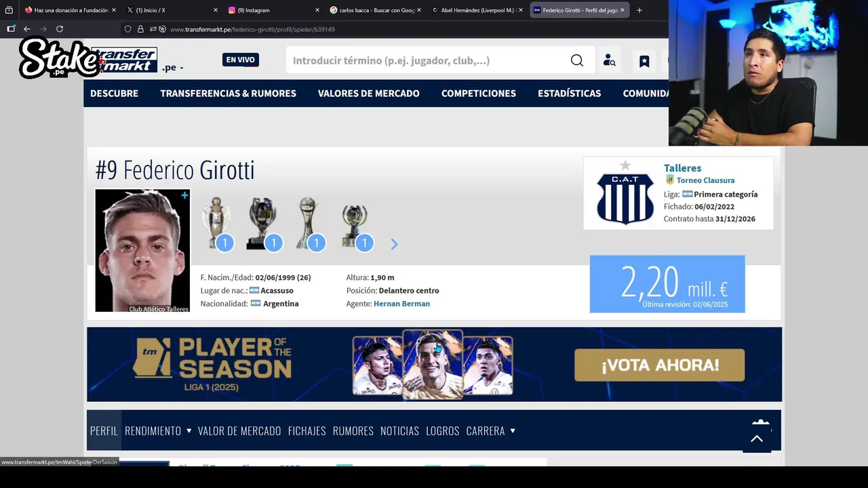Open the Torneo Clausura link
The height and width of the screenshot is (488, 868).
705,180
